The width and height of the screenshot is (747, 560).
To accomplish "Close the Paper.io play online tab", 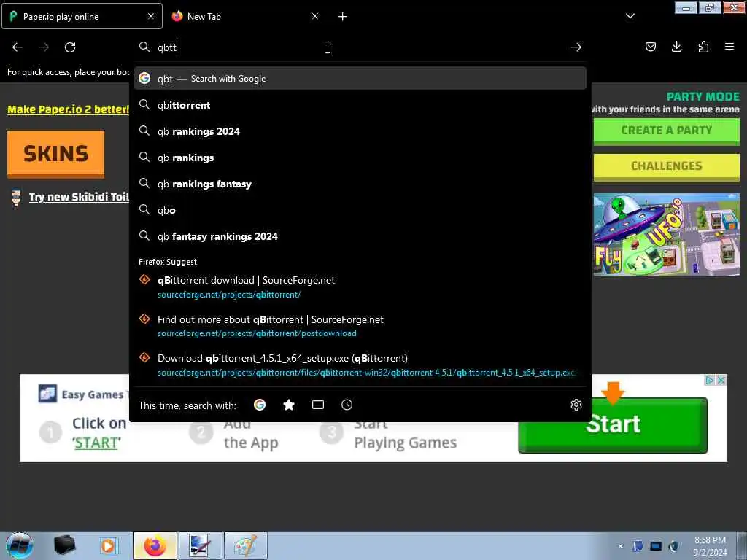I will point(150,16).
